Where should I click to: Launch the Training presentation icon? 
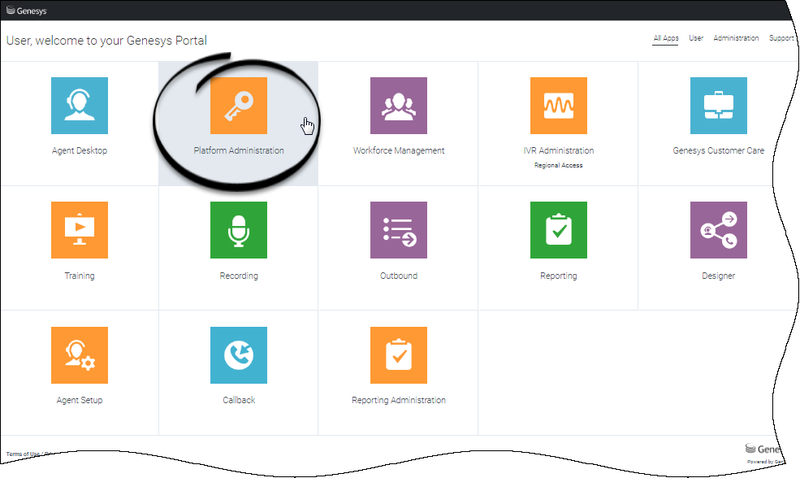click(x=79, y=230)
